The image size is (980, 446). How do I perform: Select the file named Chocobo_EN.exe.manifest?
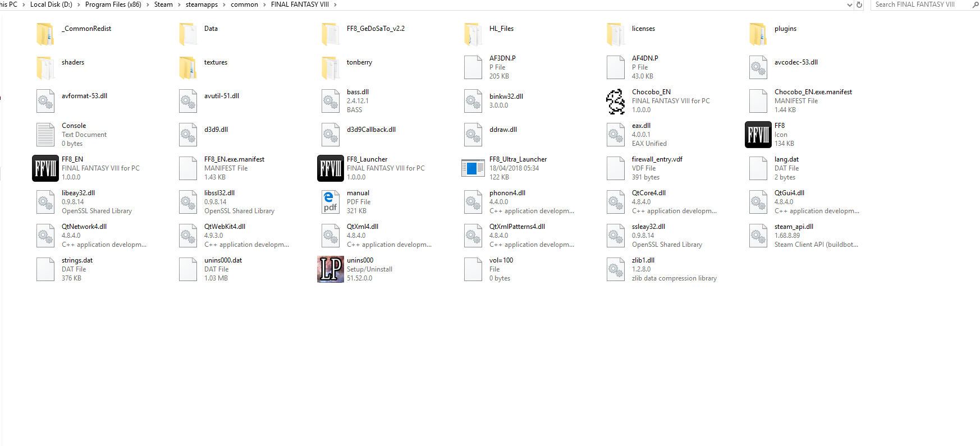pyautogui.click(x=813, y=92)
